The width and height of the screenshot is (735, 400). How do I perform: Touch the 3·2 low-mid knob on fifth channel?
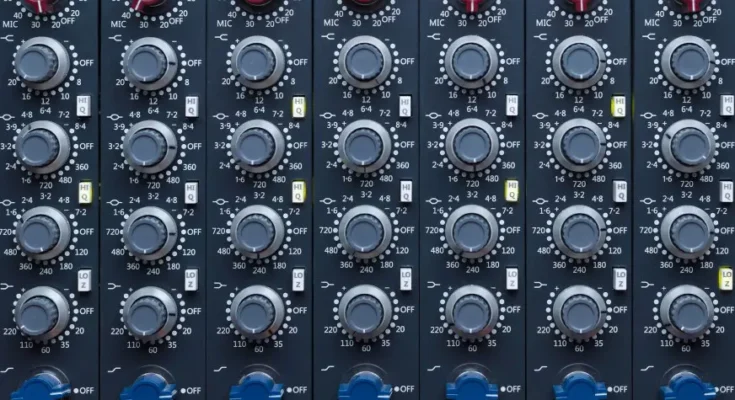point(472,232)
